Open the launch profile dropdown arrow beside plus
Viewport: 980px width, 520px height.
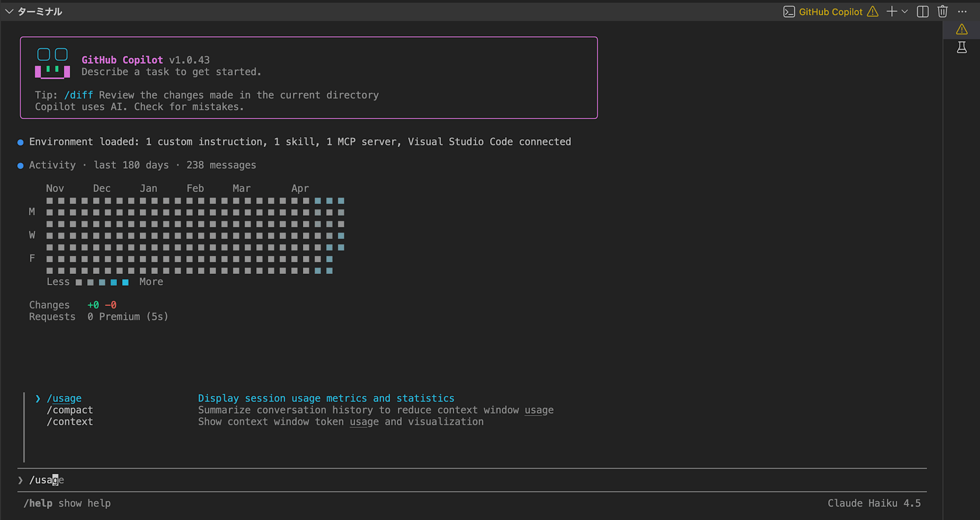(905, 11)
